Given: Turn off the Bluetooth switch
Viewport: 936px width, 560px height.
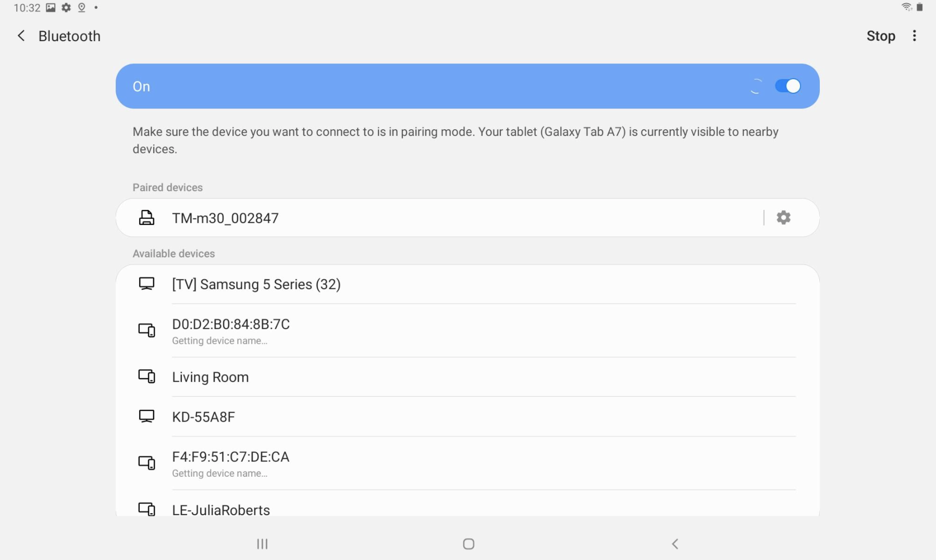Looking at the screenshot, I should (x=787, y=86).
